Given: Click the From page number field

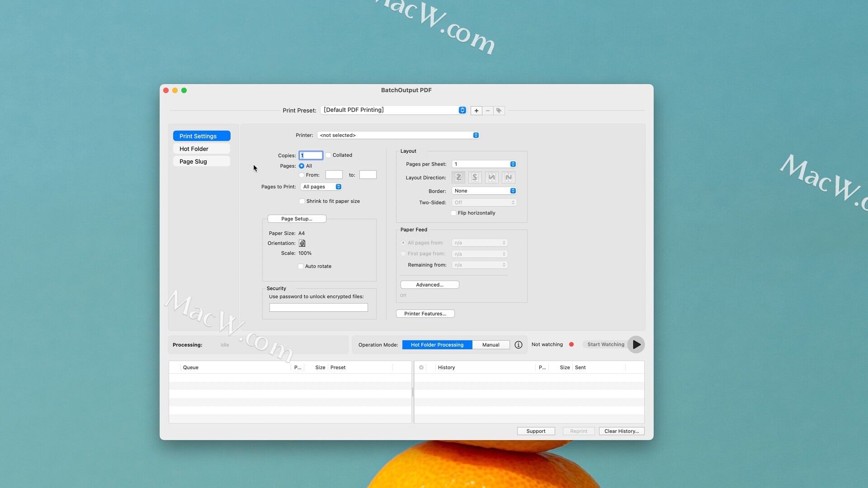Looking at the screenshot, I should pos(334,175).
